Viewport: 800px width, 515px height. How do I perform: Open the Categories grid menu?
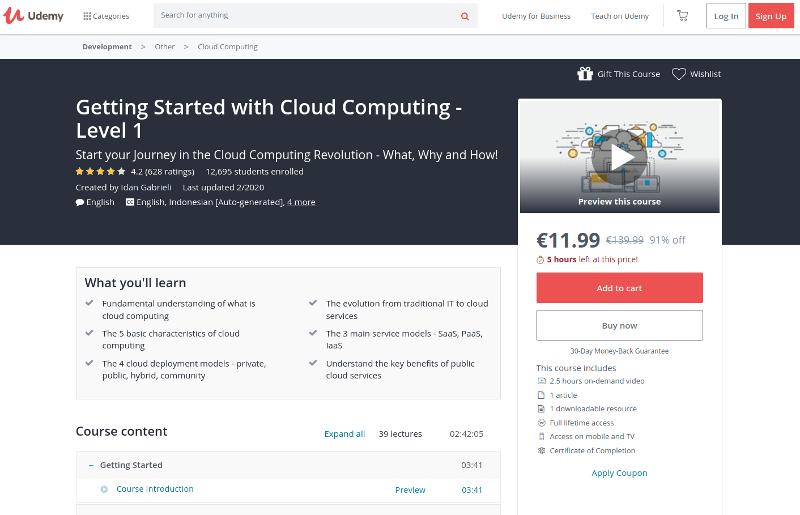point(106,16)
